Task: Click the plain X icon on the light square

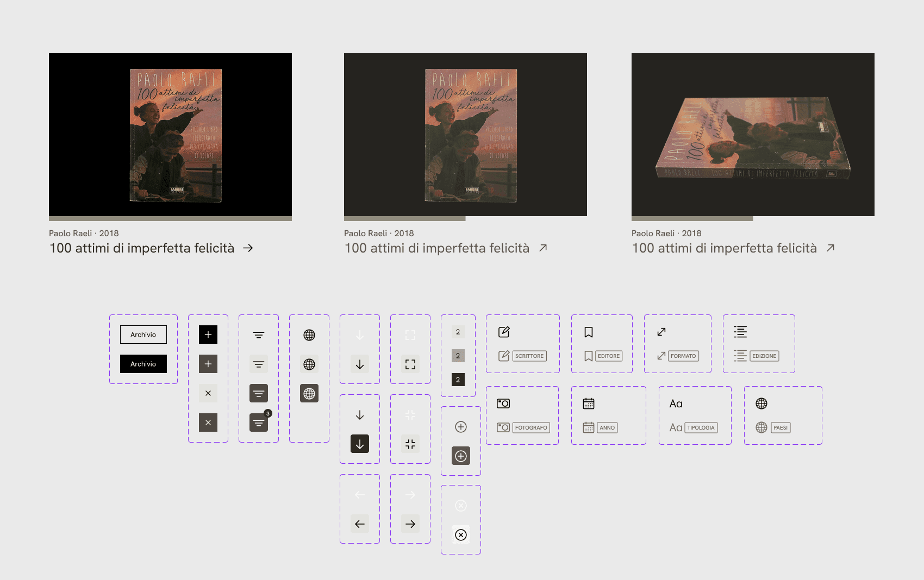Action: tap(208, 393)
